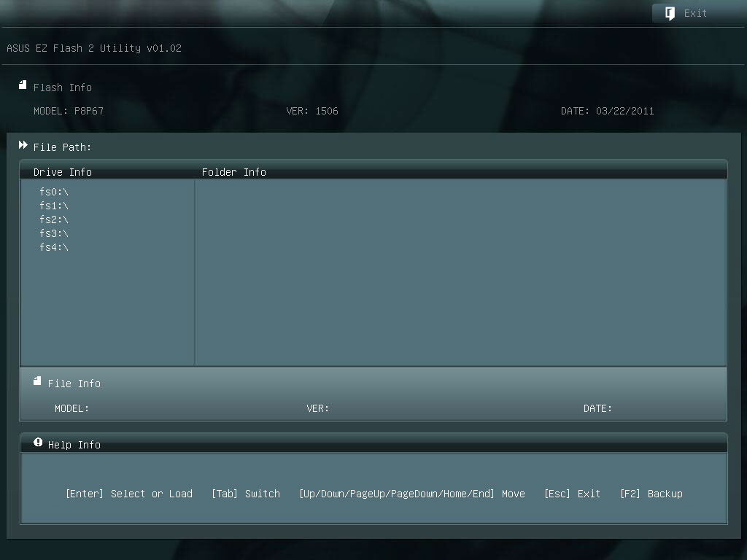Click [Enter] Select or Load hint

[x=129, y=494]
